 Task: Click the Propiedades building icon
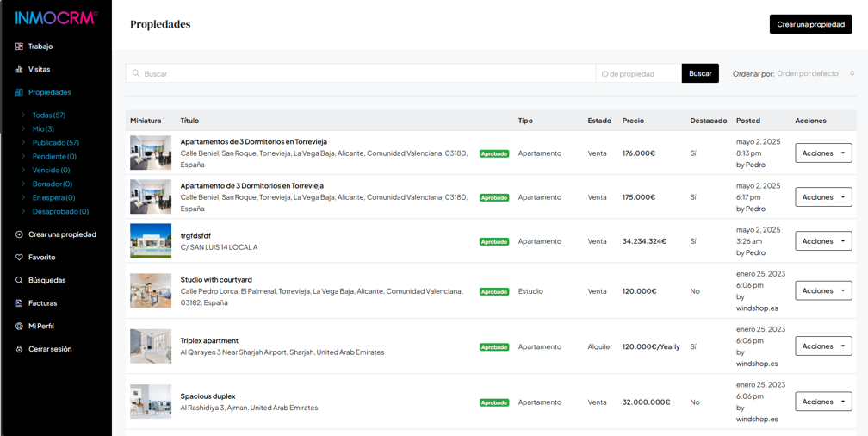pyautogui.click(x=19, y=92)
